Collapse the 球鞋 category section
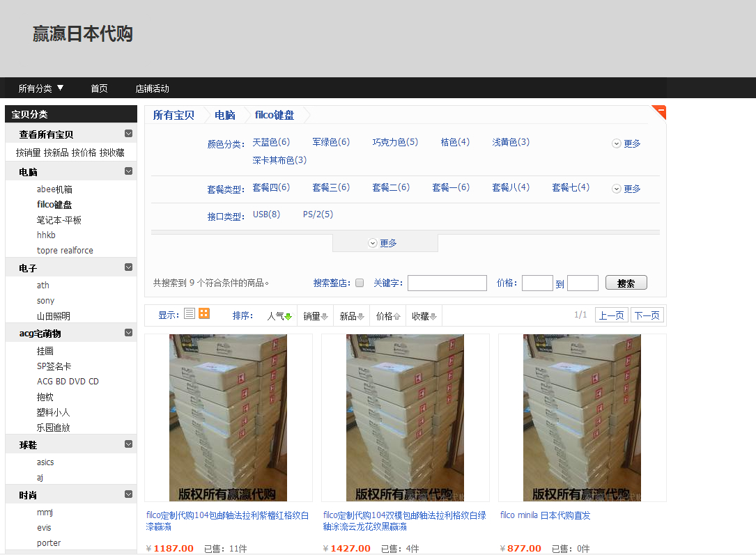This screenshot has height=555, width=756. [x=128, y=444]
